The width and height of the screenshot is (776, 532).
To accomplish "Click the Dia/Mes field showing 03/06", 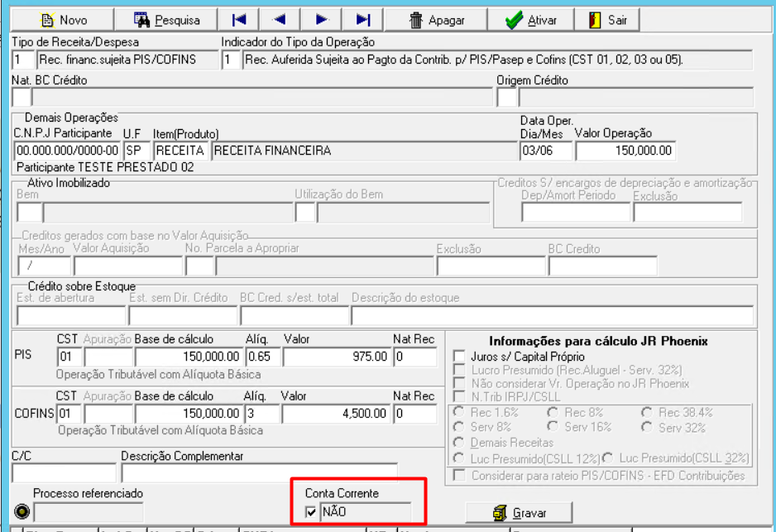I will point(546,151).
